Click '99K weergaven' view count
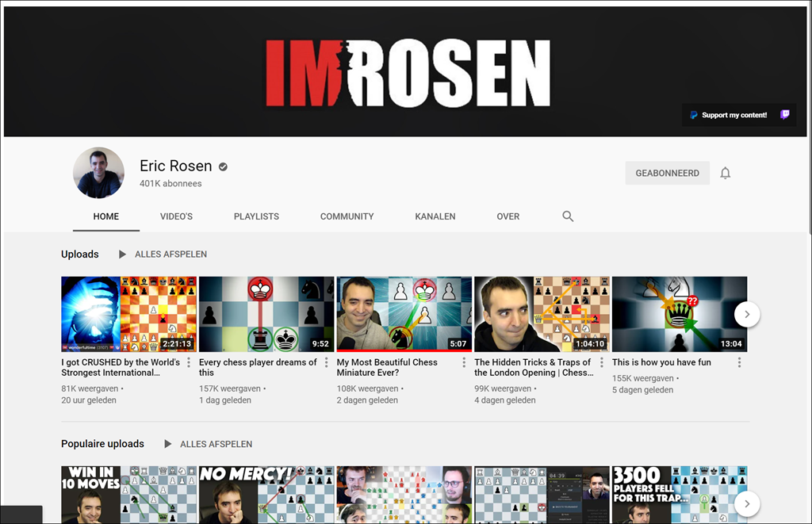Image resolution: width=812 pixels, height=524 pixels. tap(503, 388)
